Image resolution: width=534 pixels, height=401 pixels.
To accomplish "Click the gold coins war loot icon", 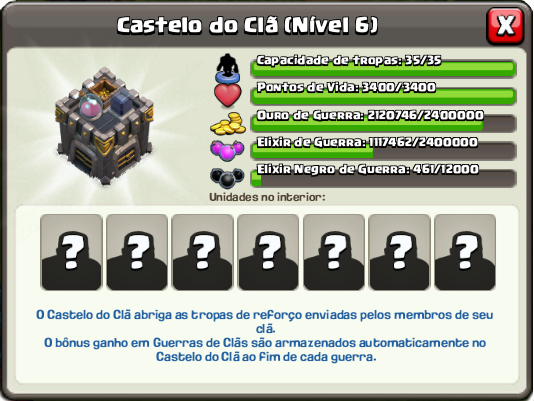I will coord(228,123).
